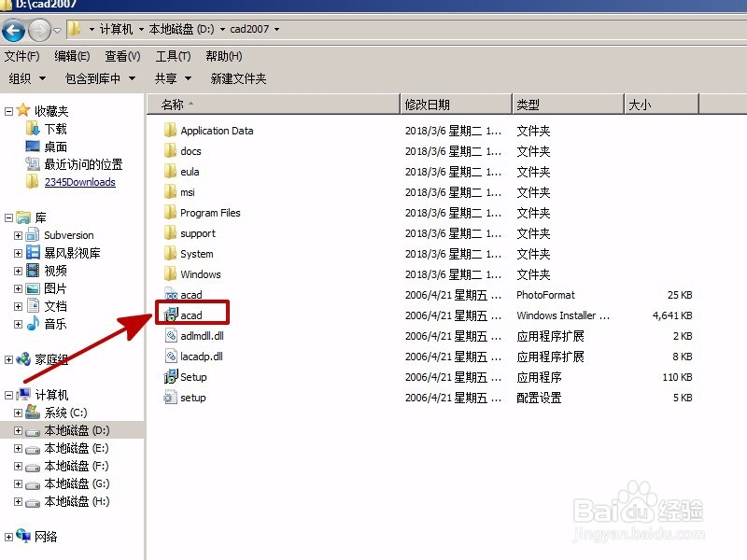Click the 计算机 icon in tree
This screenshot has width=747, height=560.
tap(23, 394)
